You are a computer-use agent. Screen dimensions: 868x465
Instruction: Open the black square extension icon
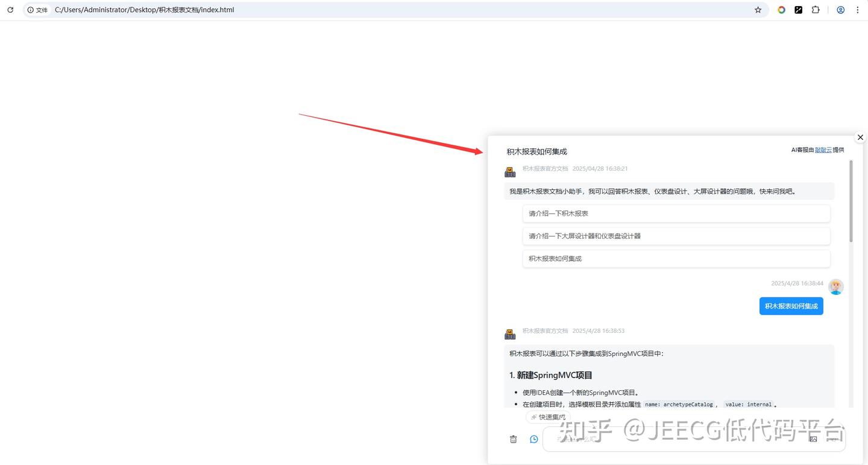click(x=798, y=10)
